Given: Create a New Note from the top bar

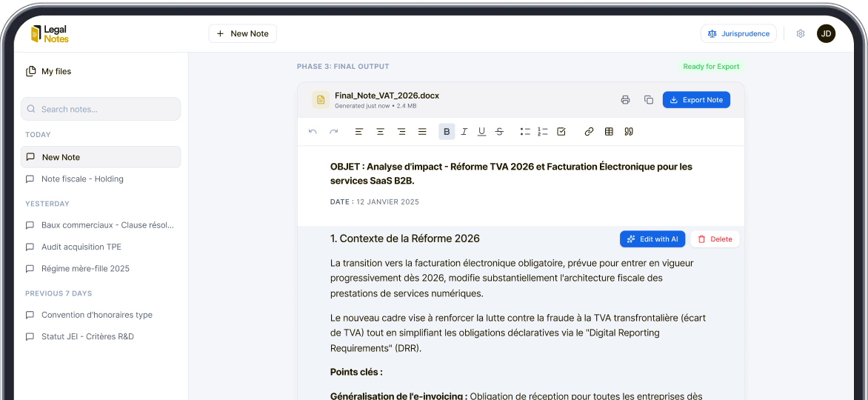Looking at the screenshot, I should point(242,34).
